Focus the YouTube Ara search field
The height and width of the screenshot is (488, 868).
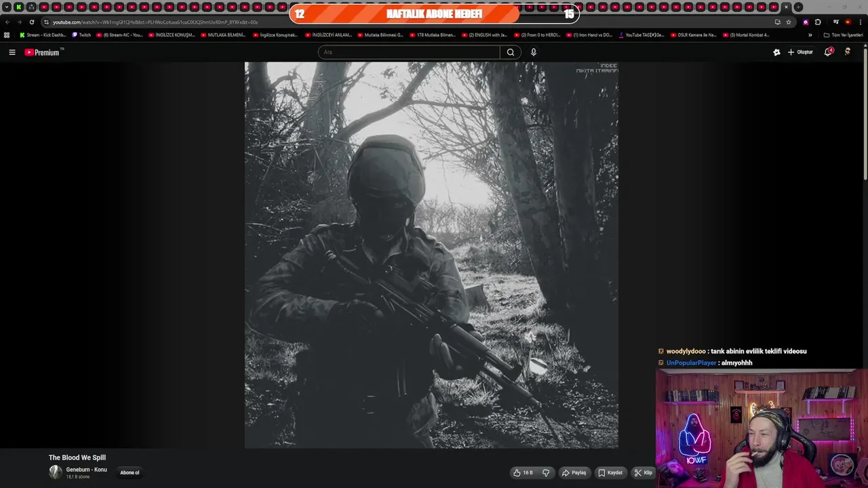(409, 52)
